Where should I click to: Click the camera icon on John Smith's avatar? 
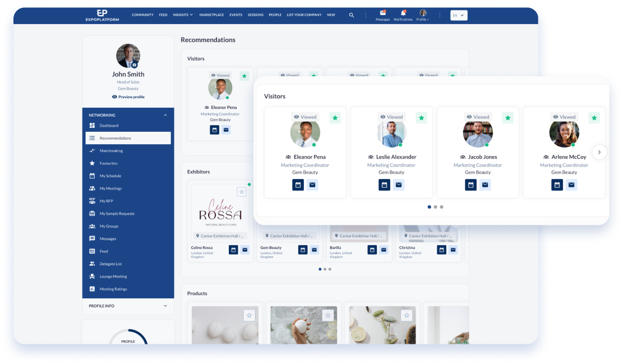134,65
